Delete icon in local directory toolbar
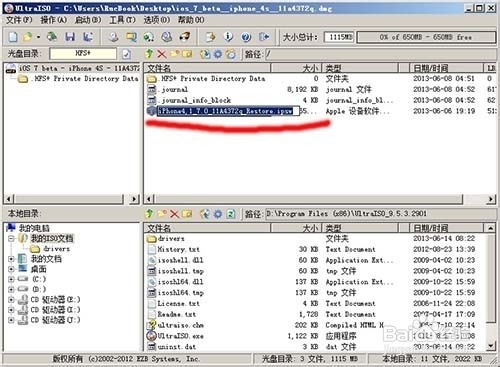500x367 pixels. [x=175, y=214]
